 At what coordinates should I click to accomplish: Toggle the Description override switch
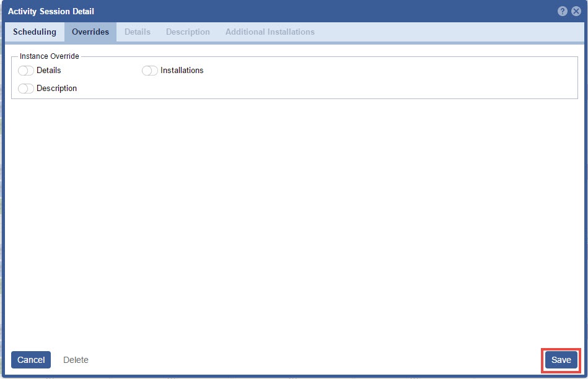[26, 89]
